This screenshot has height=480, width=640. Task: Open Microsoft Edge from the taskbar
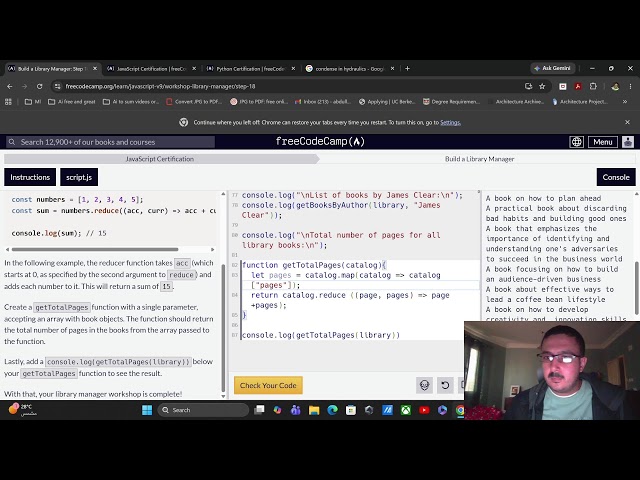332,410
